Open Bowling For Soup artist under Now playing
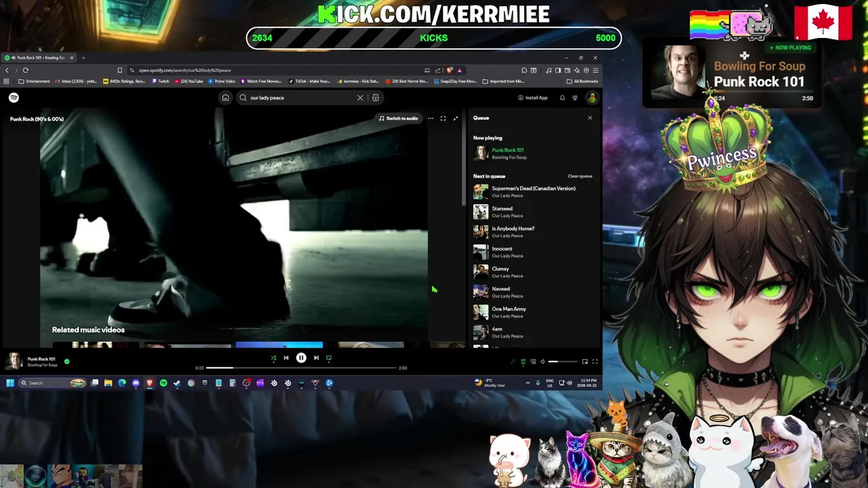The height and width of the screenshot is (488, 868). 509,157
